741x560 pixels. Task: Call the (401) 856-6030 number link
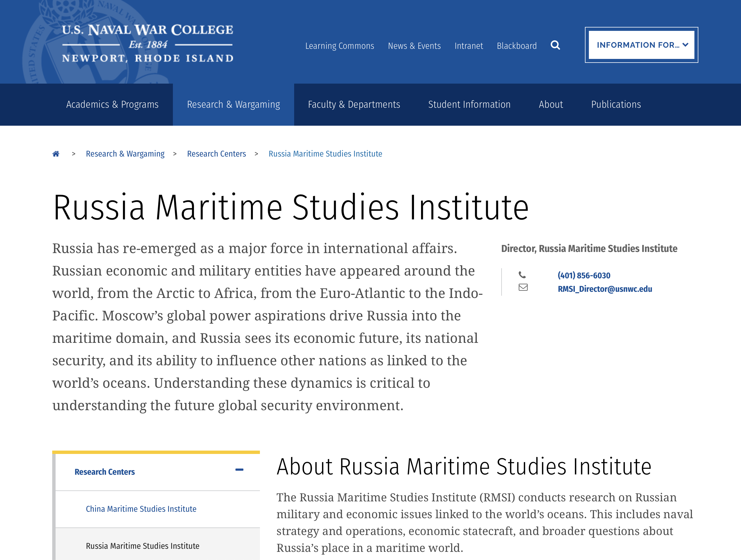tap(584, 275)
